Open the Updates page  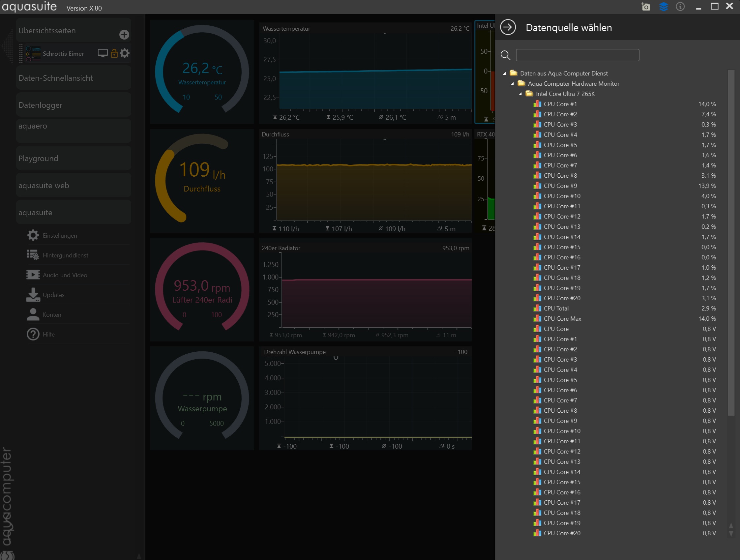tap(53, 295)
